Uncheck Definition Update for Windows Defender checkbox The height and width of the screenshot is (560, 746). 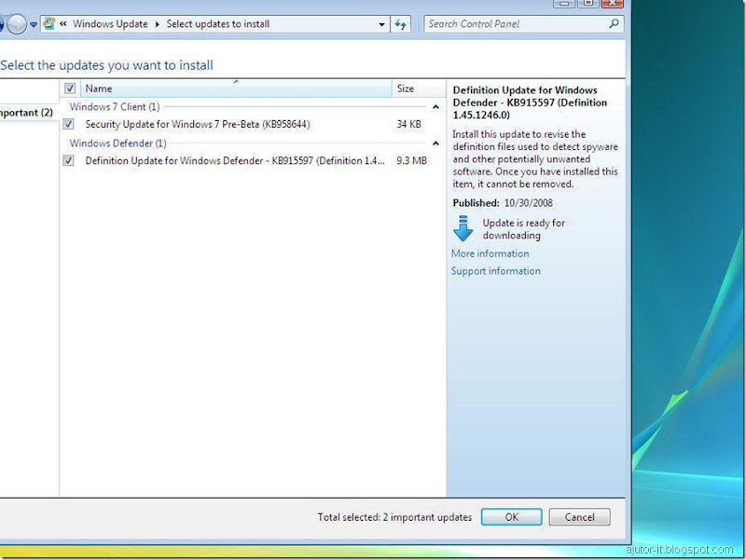click(68, 160)
